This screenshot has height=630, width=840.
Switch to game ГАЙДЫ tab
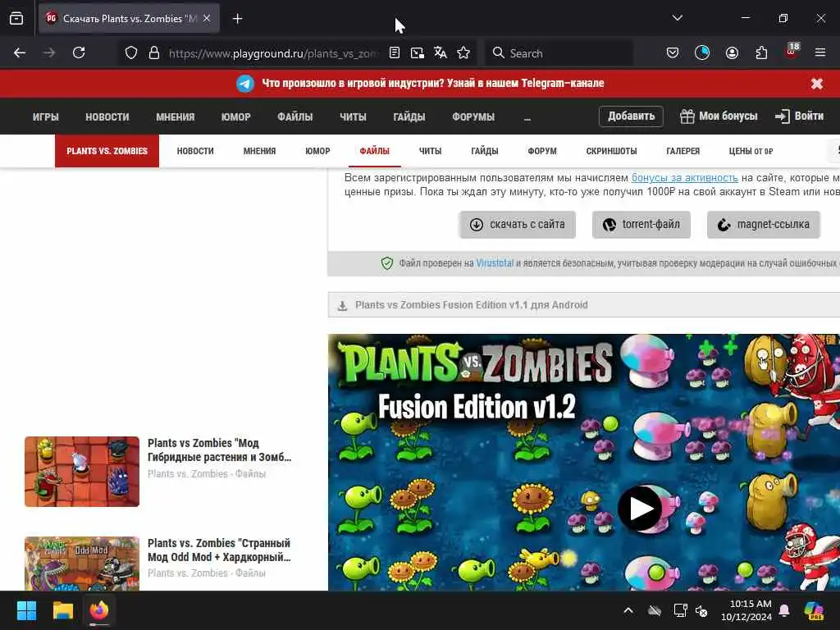coord(485,151)
